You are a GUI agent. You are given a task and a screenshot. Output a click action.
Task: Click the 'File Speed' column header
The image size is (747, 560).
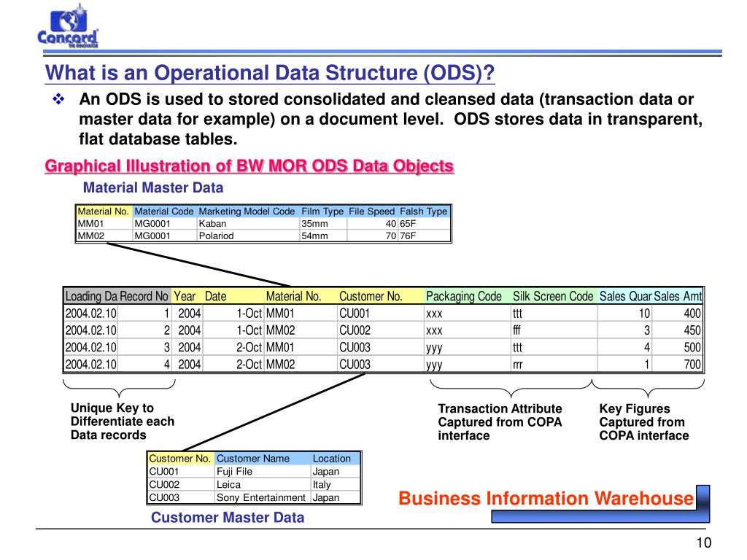(371, 211)
